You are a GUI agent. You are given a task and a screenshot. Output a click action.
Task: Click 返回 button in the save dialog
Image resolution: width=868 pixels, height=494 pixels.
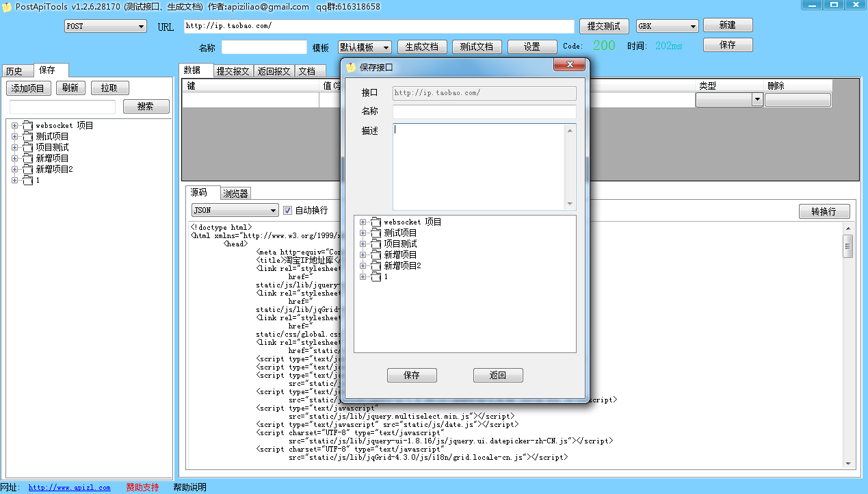click(x=498, y=375)
